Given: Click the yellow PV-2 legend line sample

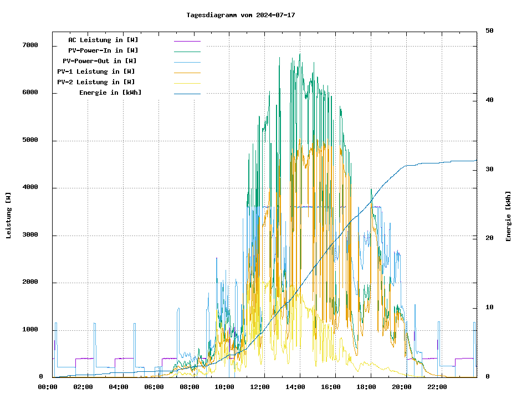Looking at the screenshot, I should pos(187,83).
